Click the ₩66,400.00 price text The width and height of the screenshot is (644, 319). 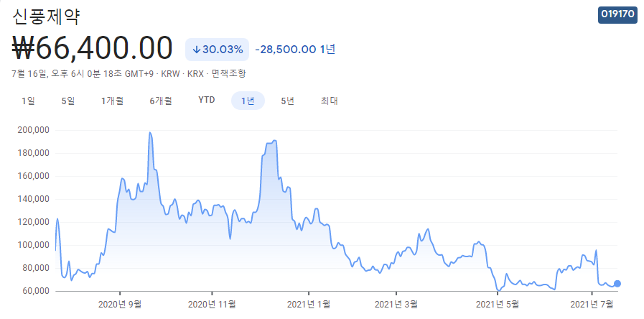[92, 49]
